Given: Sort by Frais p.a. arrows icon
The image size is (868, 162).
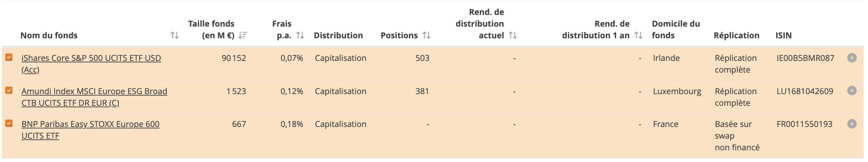Looking at the screenshot, I should [300, 35].
